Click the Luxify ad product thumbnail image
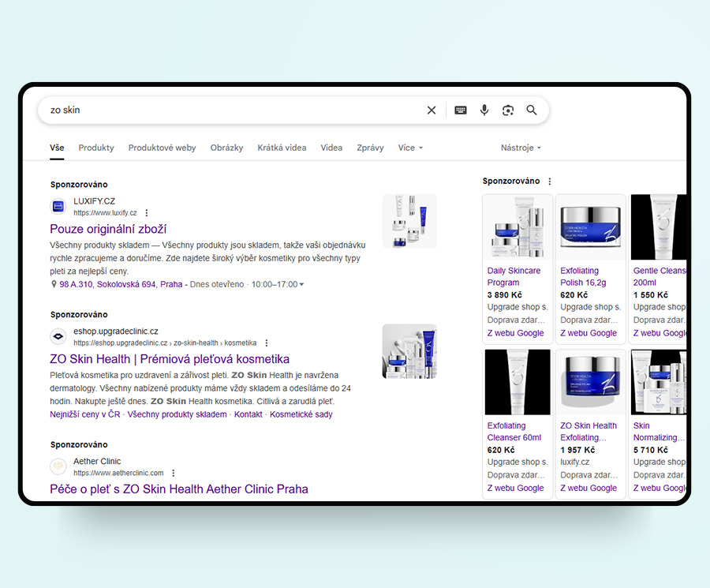This screenshot has height=588, width=710. tap(409, 221)
